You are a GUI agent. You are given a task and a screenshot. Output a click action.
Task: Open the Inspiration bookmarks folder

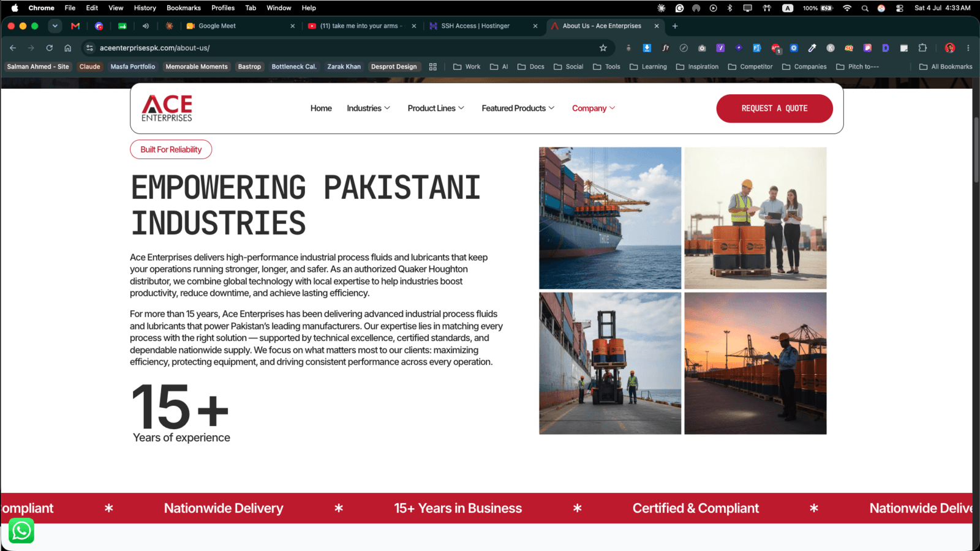point(697,67)
